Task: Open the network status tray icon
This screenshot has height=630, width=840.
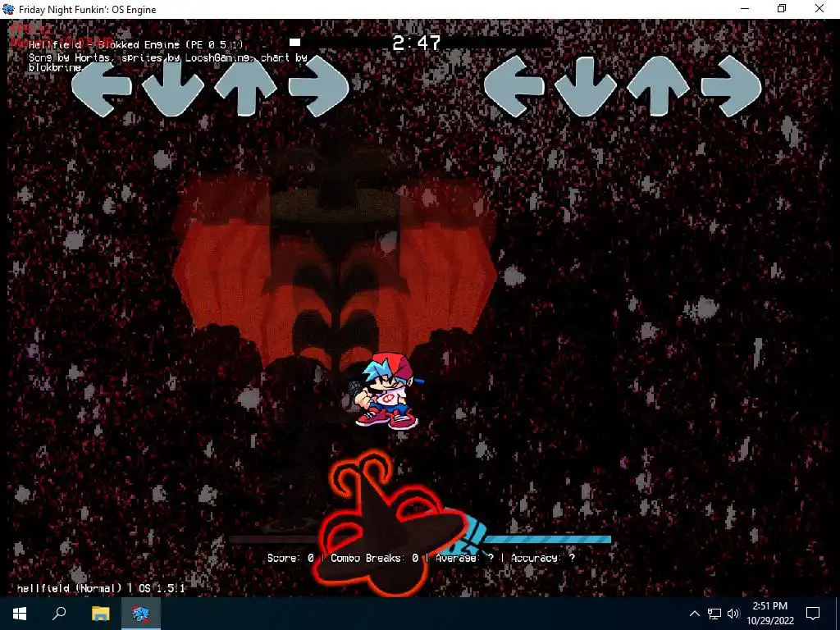Action: [714, 614]
